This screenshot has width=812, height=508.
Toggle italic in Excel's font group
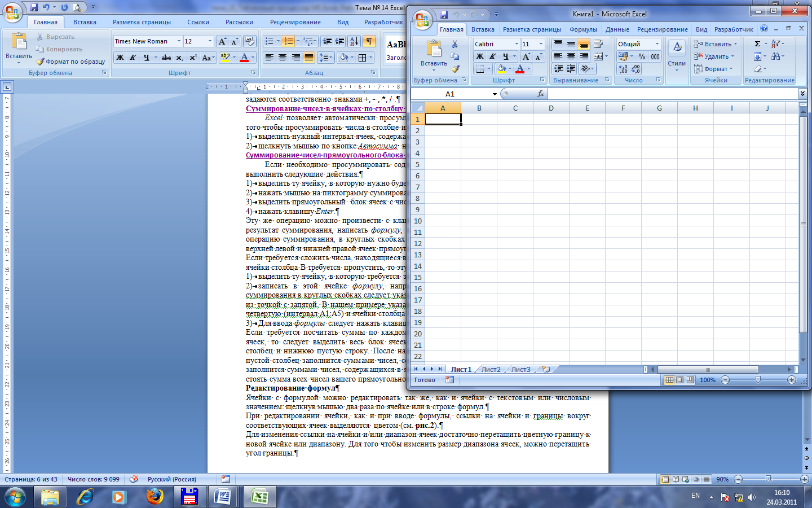(492, 56)
